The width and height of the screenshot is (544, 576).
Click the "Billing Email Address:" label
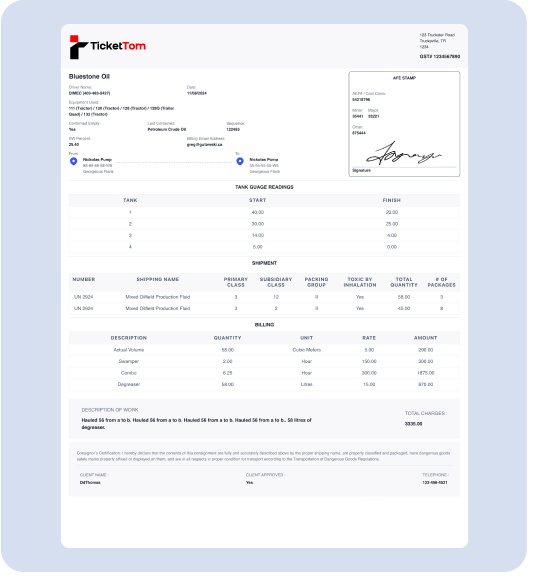point(206,138)
